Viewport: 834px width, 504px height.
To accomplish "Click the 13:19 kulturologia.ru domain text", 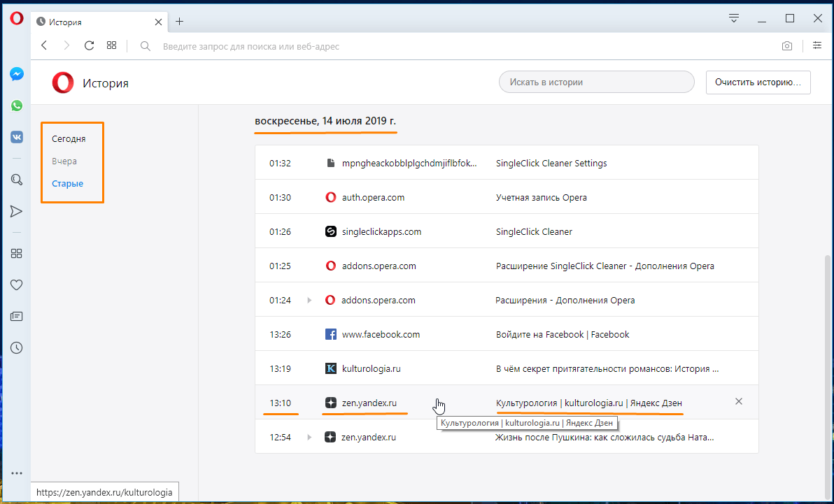I will point(372,368).
